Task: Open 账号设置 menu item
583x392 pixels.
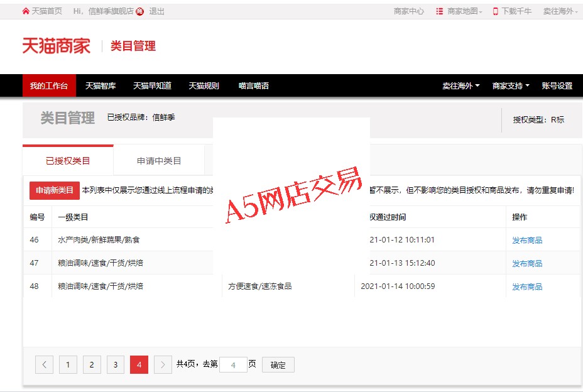Action: (x=557, y=85)
